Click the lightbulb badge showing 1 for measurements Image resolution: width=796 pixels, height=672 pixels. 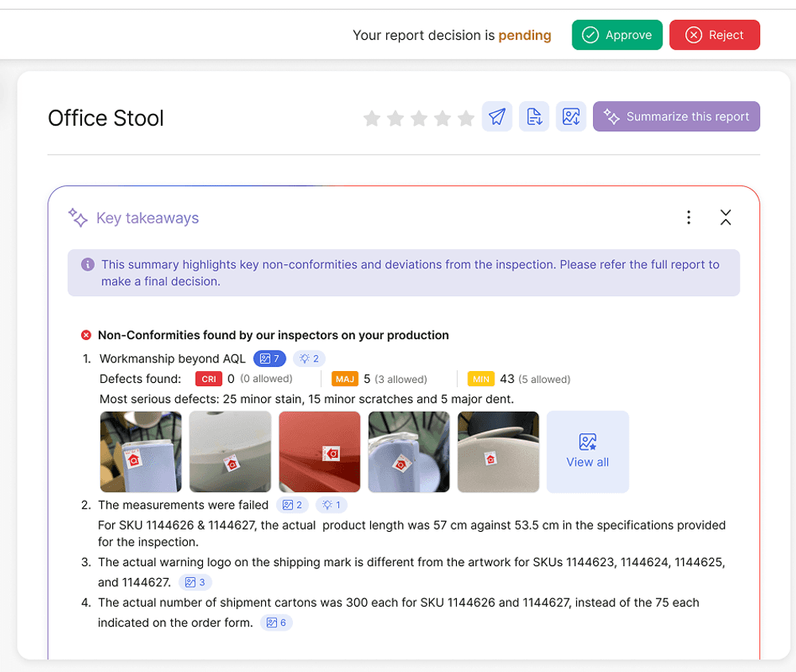(331, 505)
